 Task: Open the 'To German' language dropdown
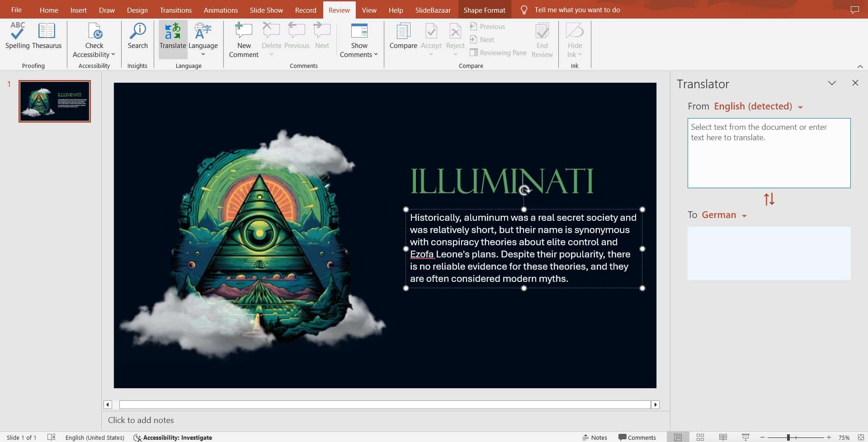[x=724, y=215]
